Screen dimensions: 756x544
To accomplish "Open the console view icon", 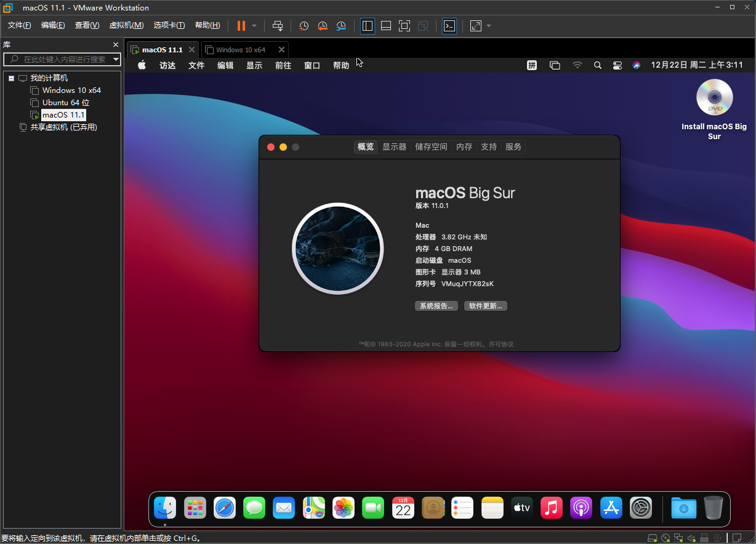I will 449,26.
